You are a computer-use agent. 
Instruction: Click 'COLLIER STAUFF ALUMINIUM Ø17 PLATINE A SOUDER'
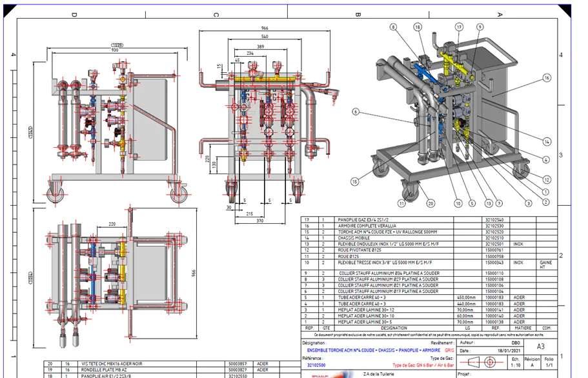click(x=388, y=291)
